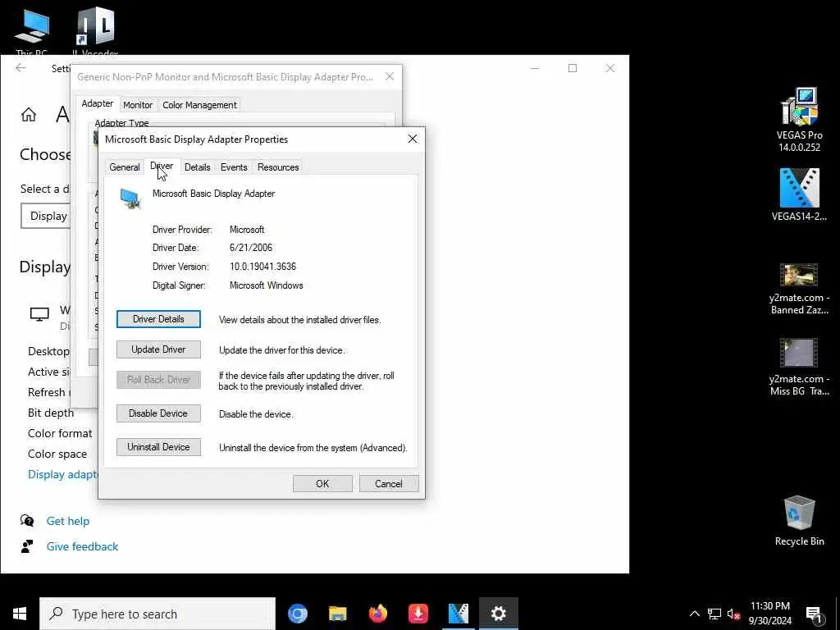This screenshot has height=630, width=840.
Task: Switch to the Details tab
Action: click(197, 167)
